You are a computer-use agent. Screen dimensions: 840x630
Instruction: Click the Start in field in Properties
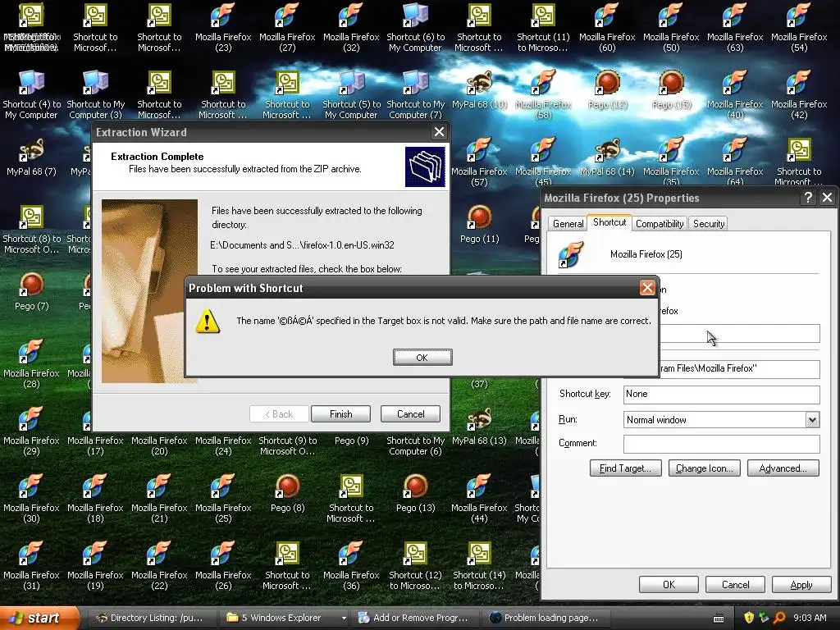739,368
